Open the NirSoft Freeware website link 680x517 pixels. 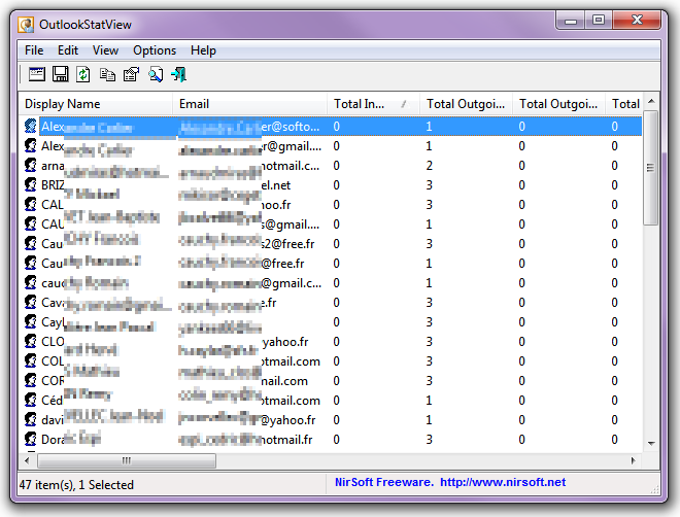pyautogui.click(x=450, y=482)
